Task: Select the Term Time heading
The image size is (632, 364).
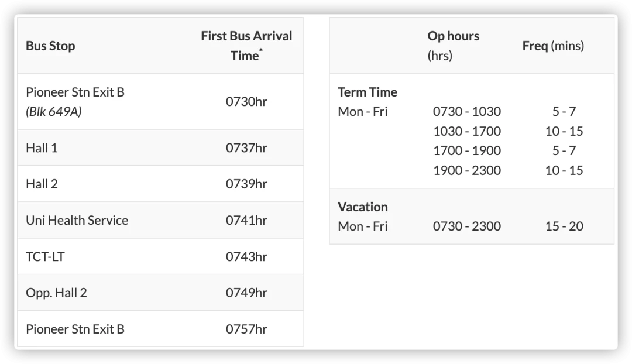Action: point(367,92)
